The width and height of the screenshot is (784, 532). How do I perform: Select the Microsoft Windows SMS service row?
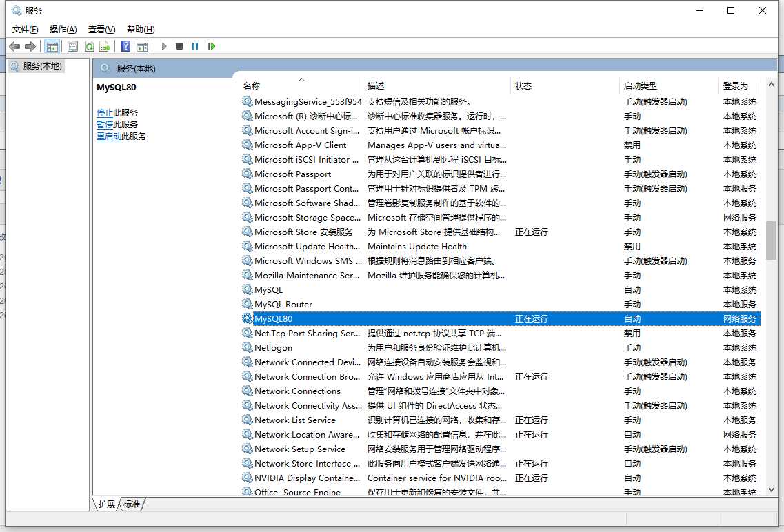click(501, 260)
